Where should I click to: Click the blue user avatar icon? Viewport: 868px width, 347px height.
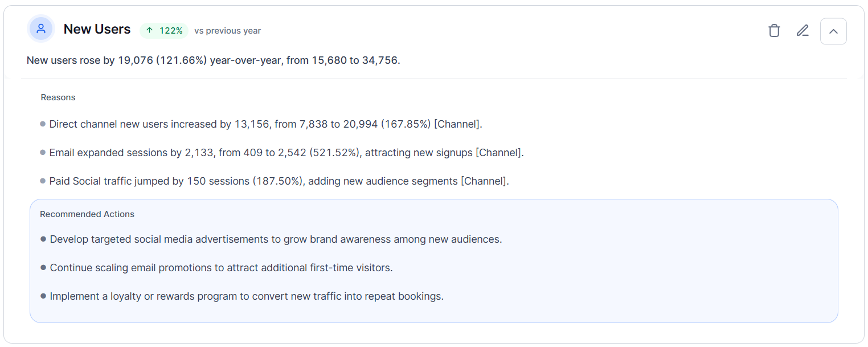tap(40, 29)
